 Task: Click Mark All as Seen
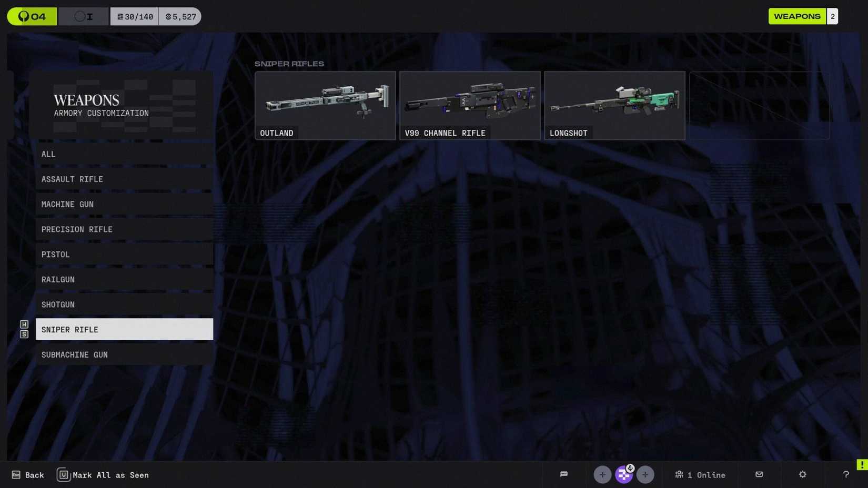110,474
